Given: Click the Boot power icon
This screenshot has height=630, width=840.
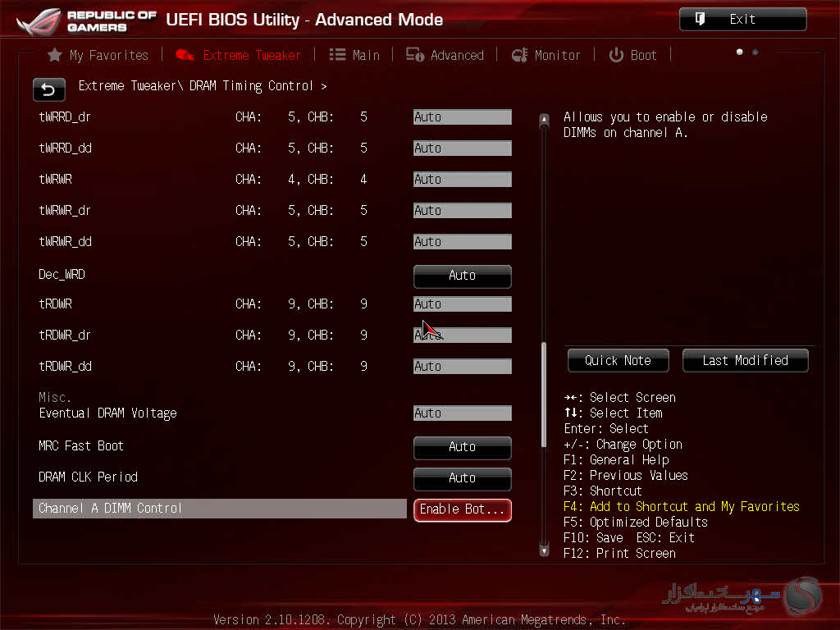Looking at the screenshot, I should click(616, 55).
